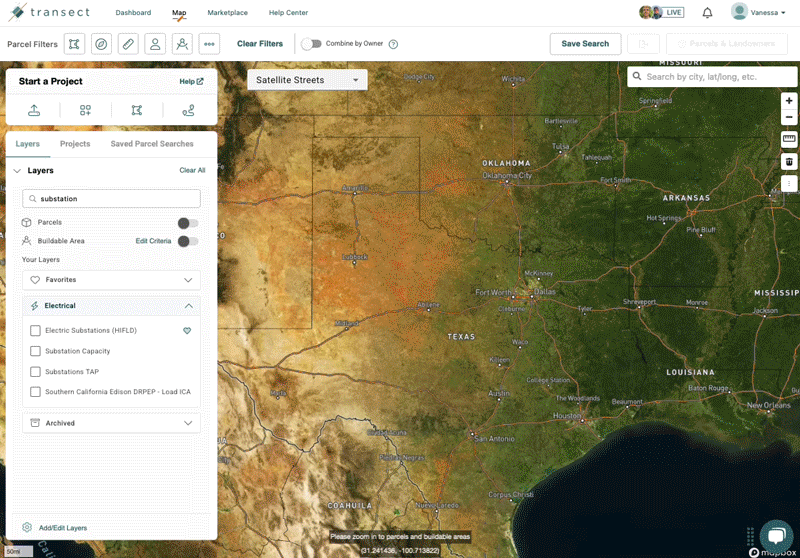Open the Map nav item
Image resolution: width=800 pixels, height=558 pixels.
(179, 13)
